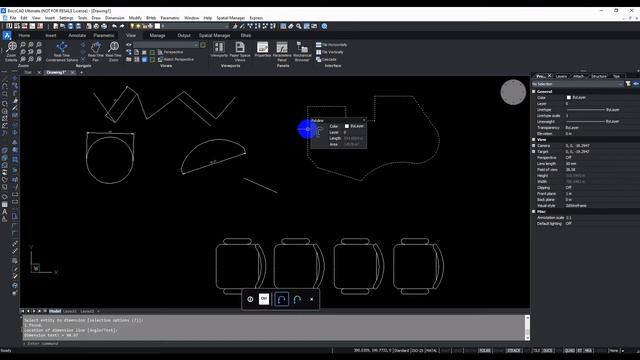
Task: Switch to the Annotate ribbon tab
Action: tap(77, 36)
